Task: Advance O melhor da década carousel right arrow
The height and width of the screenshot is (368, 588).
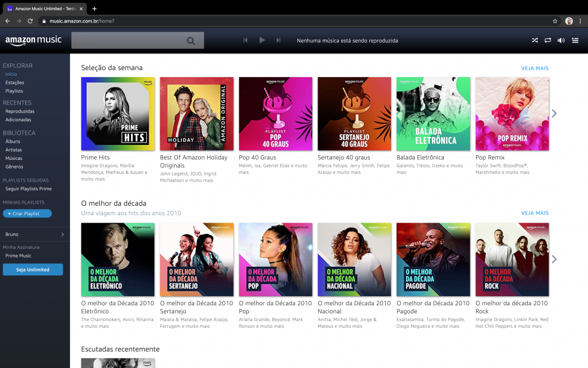Action: 554,259
